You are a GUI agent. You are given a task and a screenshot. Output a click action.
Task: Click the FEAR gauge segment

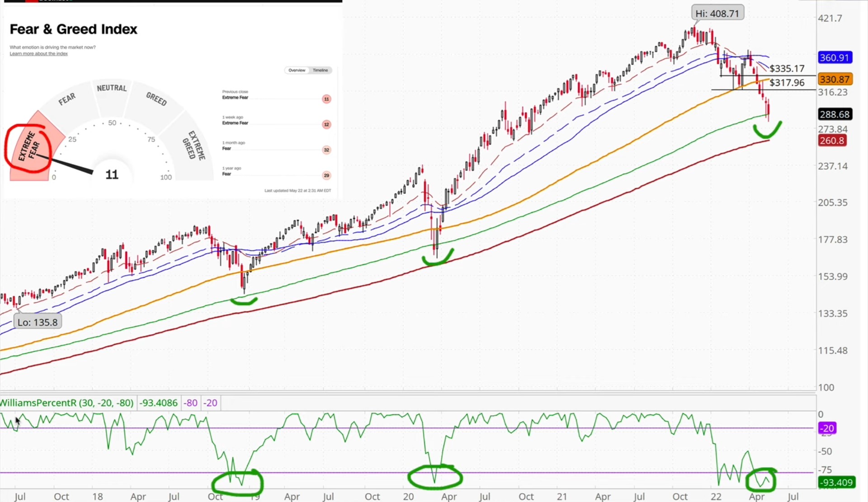coord(67,99)
